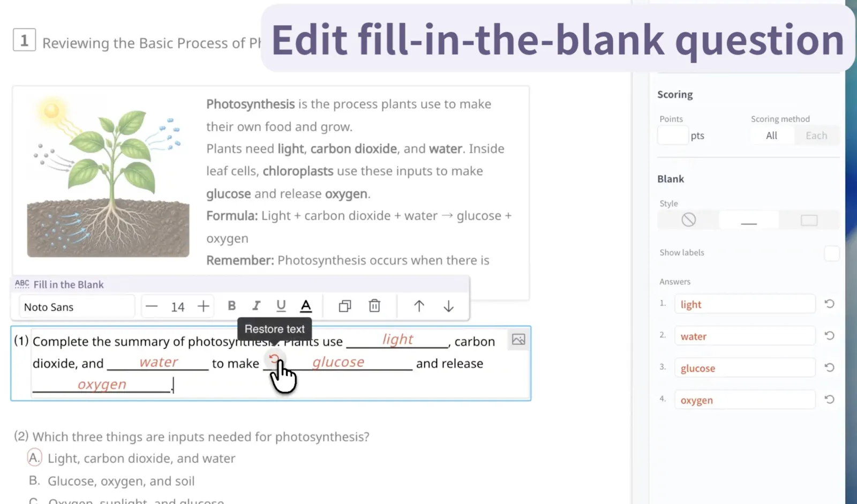Move question down with the arrow
Screen dimensions: 857x504
449,306
